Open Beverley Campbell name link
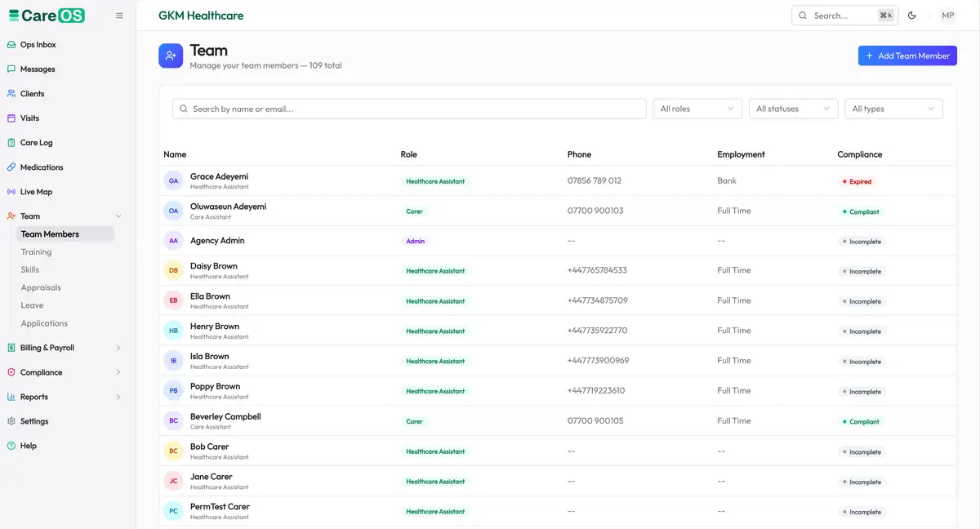Image resolution: width=980 pixels, height=529 pixels. (225, 416)
